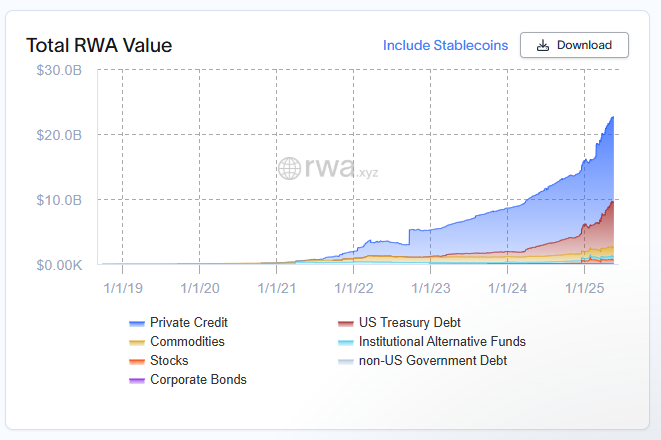Click the Total RWA Value chart title
661x440 pixels.
(99, 45)
